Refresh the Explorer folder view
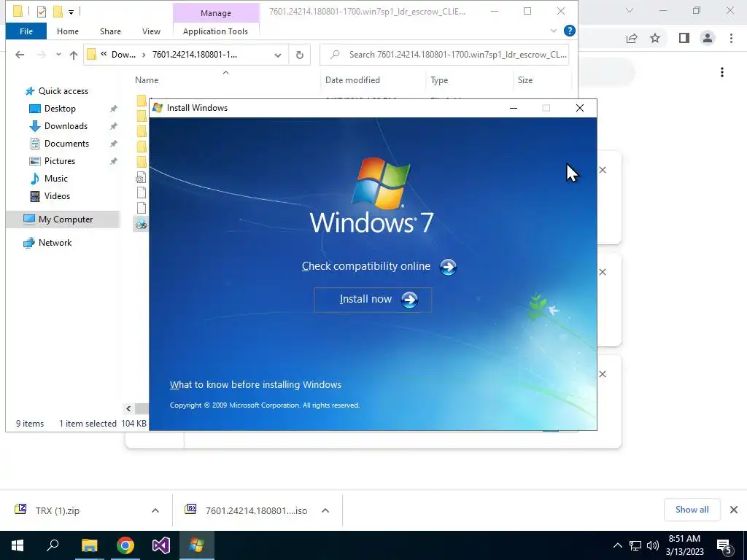Viewport: 747px width, 560px height. pos(300,55)
